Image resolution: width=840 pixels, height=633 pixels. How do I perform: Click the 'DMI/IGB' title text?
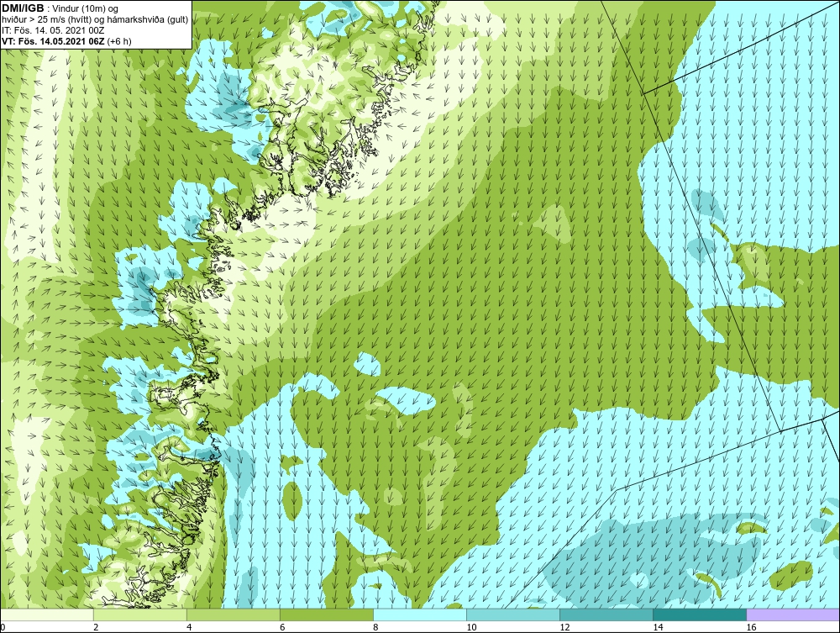[23, 8]
